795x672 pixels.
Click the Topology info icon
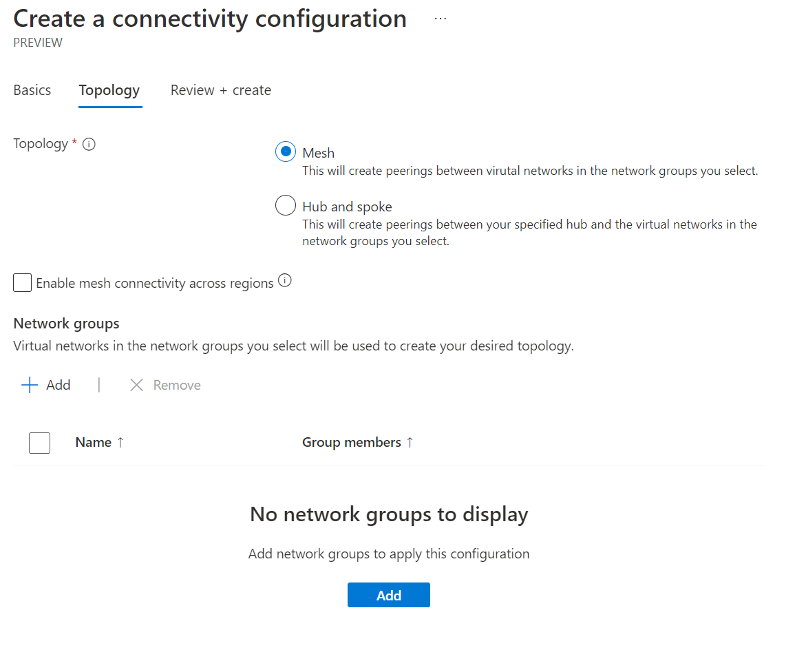(89, 145)
